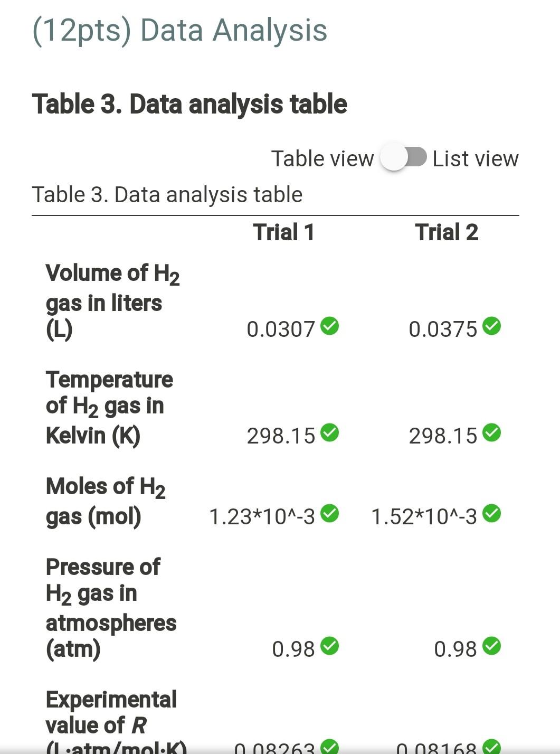This screenshot has width=560, height=754.
Task: Click the Table 3 Data analysis table heading
Action: click(x=189, y=103)
